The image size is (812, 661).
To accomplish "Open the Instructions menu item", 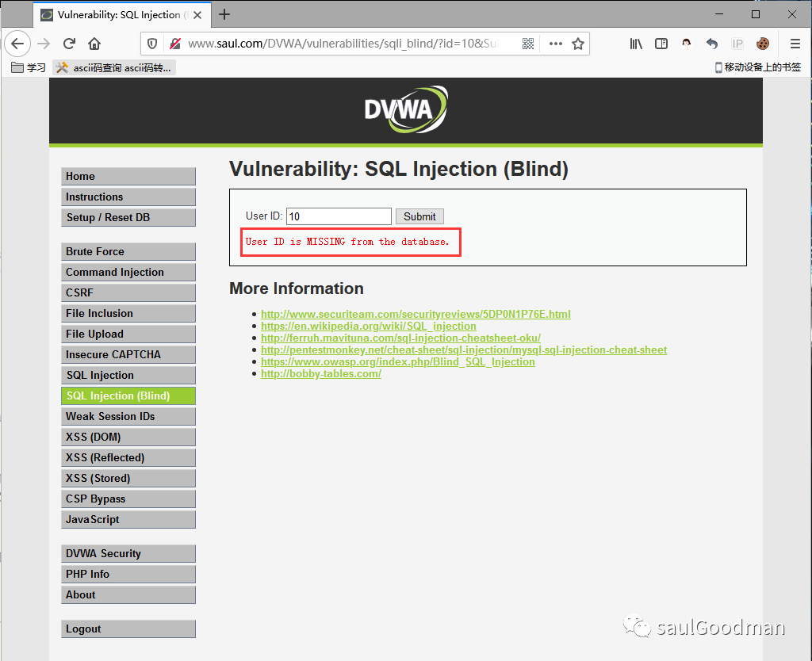I will 128,197.
